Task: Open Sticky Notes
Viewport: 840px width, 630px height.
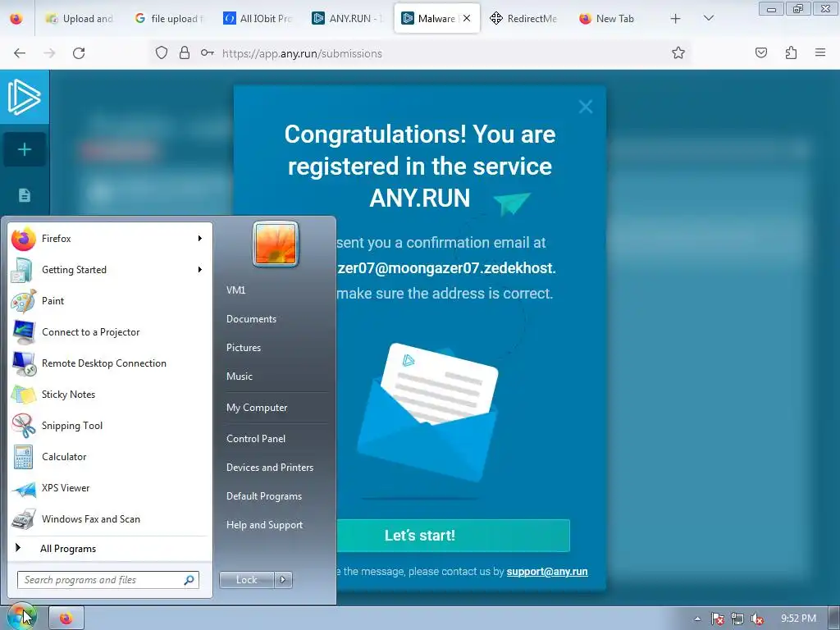Action: (110, 395)
